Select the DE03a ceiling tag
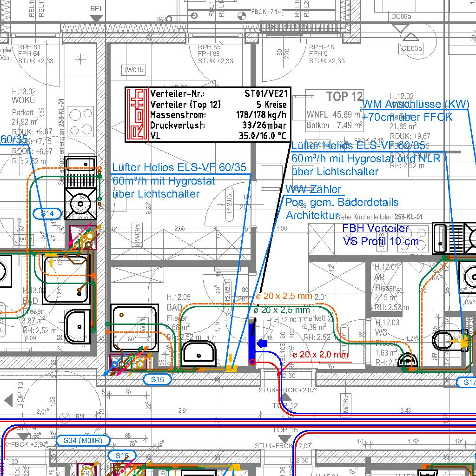 [x=411, y=48]
